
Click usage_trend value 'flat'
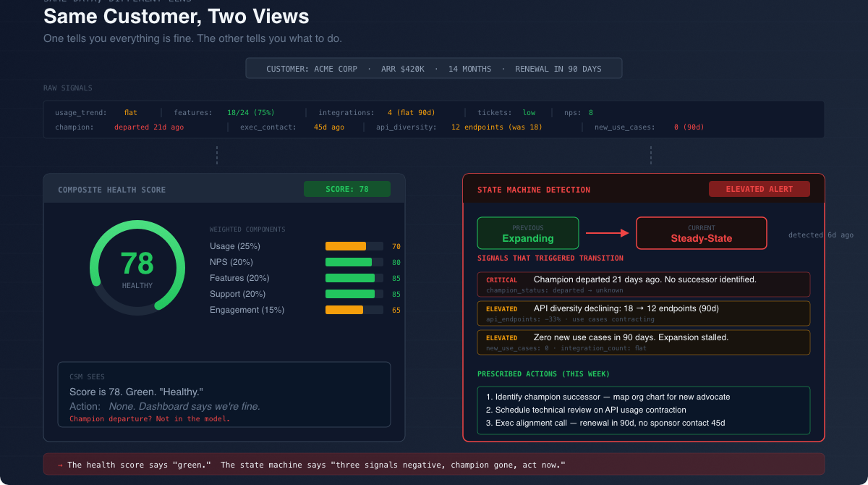point(131,112)
